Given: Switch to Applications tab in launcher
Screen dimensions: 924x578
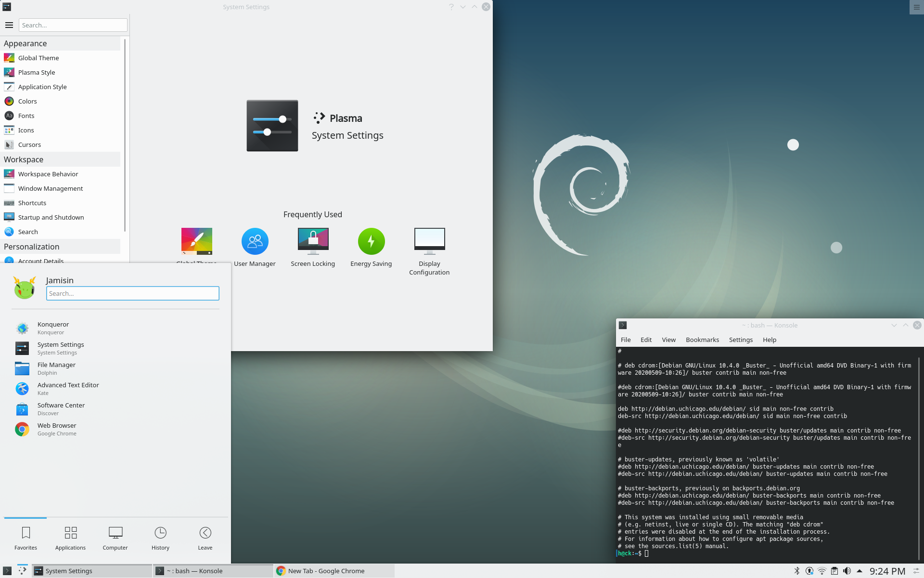Looking at the screenshot, I should tap(70, 538).
